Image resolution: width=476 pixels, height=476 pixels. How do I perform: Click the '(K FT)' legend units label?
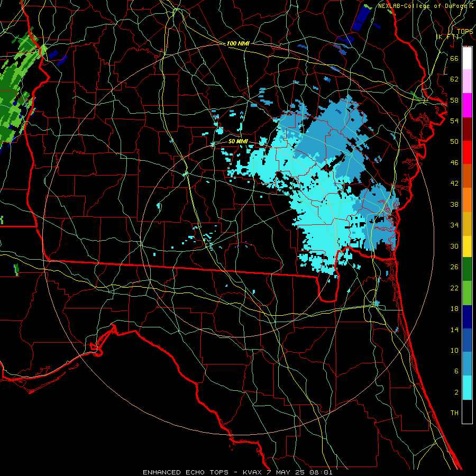[x=447, y=36]
